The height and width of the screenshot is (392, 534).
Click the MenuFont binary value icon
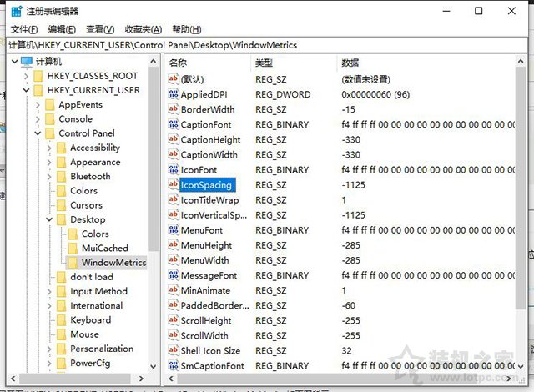pyautogui.click(x=174, y=230)
